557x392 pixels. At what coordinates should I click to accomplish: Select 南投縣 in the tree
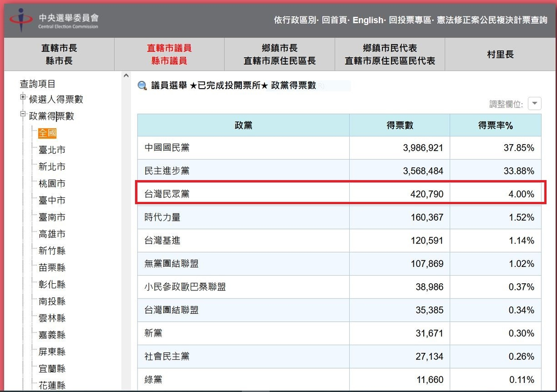[52, 301]
